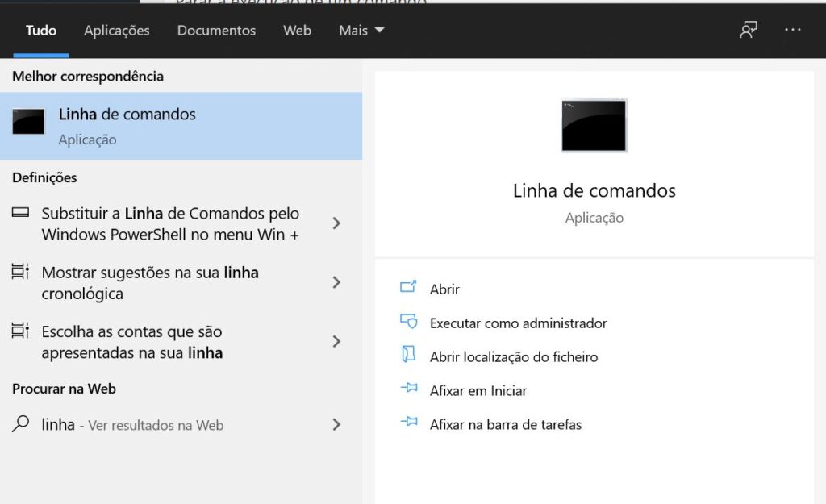The height and width of the screenshot is (504, 826).
Task: Select the Tudo tab
Action: (x=41, y=31)
